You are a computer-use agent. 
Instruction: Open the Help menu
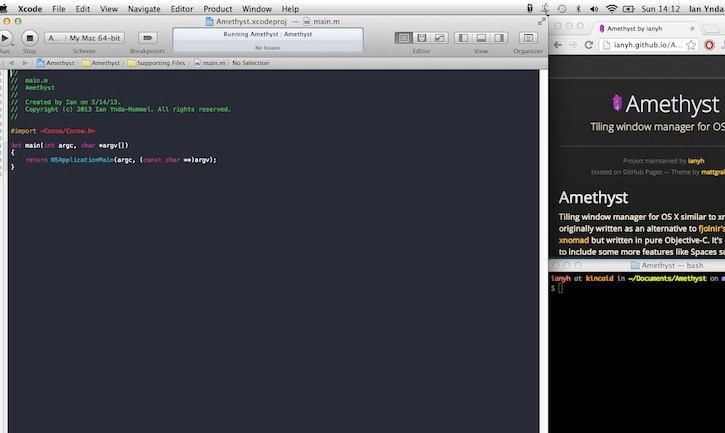coord(290,9)
